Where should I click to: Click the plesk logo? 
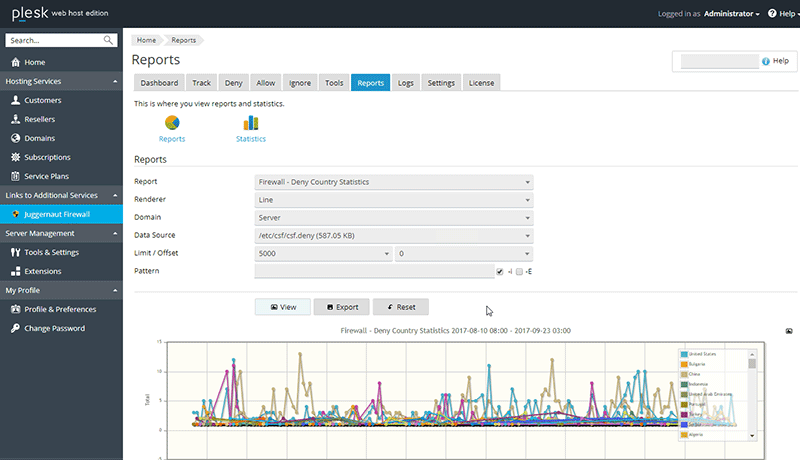point(30,13)
